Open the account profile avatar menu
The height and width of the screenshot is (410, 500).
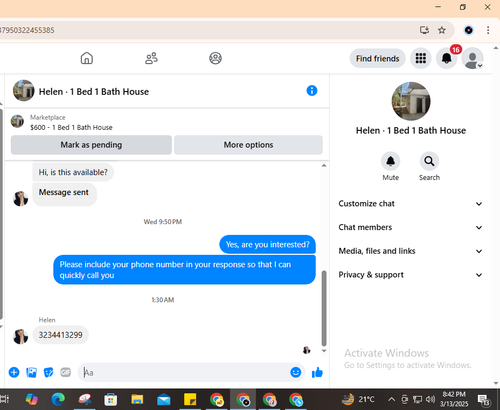pyautogui.click(x=472, y=58)
